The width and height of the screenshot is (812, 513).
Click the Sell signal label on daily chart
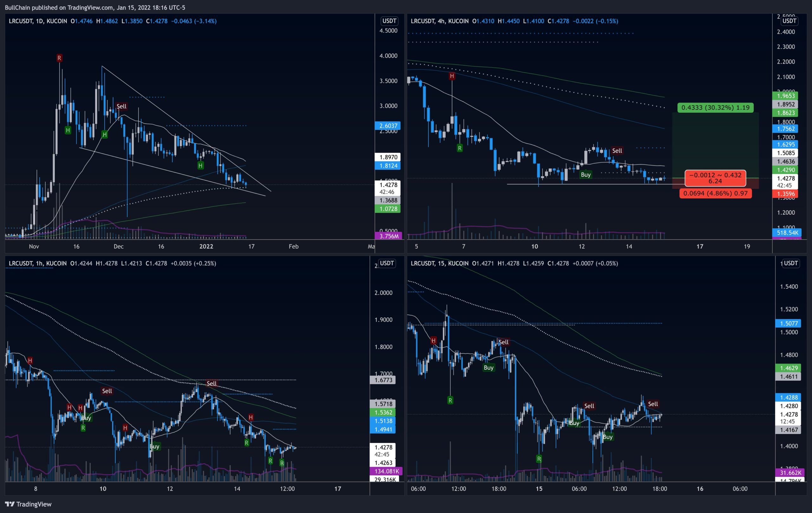coord(121,106)
